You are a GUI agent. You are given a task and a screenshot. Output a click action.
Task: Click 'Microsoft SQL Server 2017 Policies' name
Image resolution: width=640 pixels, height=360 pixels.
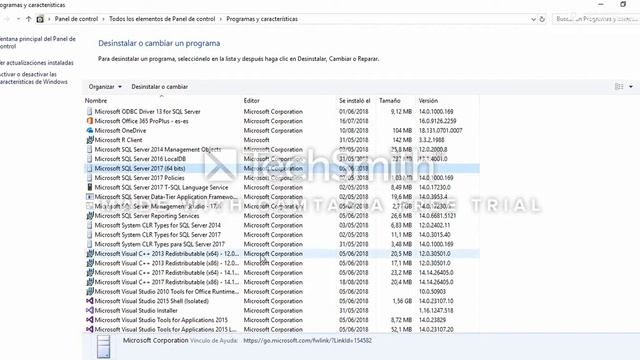click(x=140, y=178)
